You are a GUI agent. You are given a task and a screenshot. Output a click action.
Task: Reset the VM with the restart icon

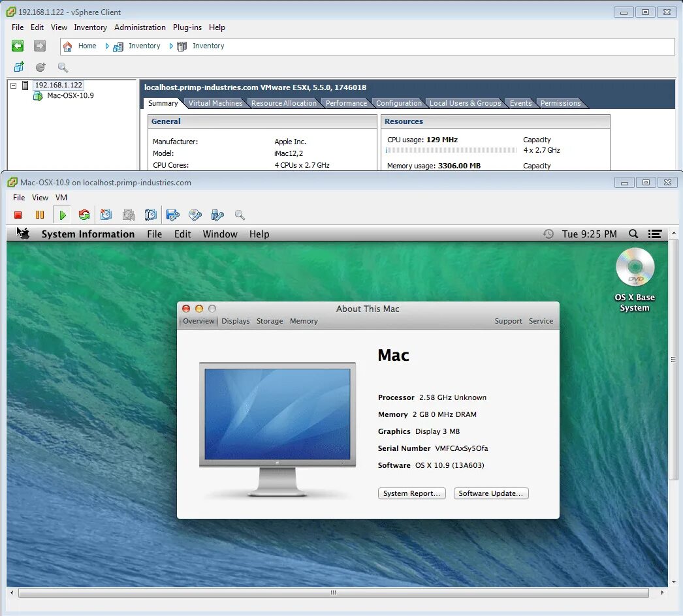tap(84, 215)
